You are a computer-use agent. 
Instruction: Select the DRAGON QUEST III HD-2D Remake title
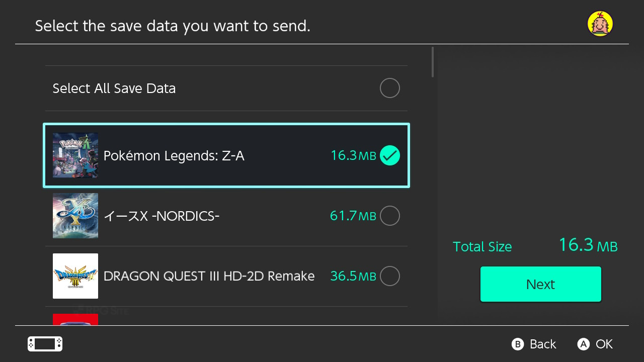coord(209,276)
